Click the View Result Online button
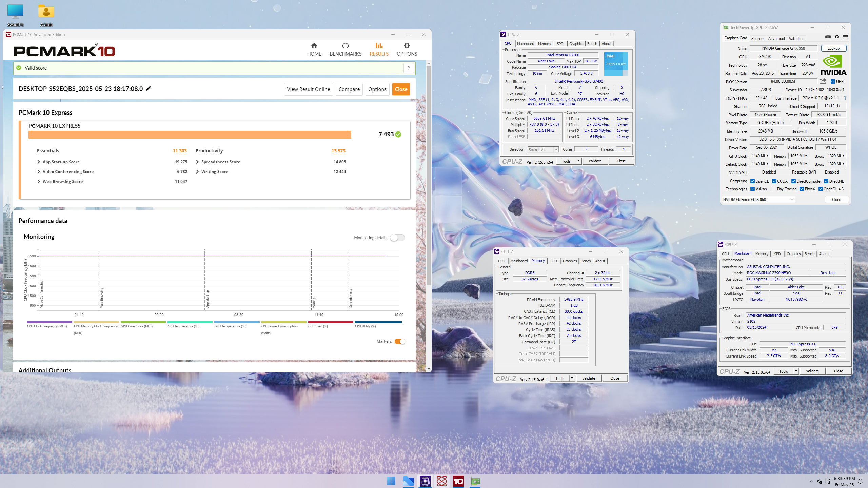Screen dimensions: 868x488 (309, 89)
